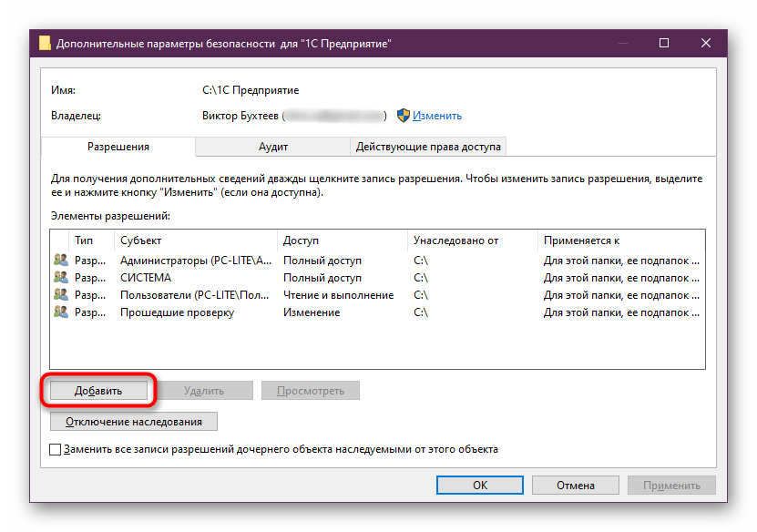Click the owner name Виктор Бухтеев
This screenshot has height=532, width=757.
[240, 116]
